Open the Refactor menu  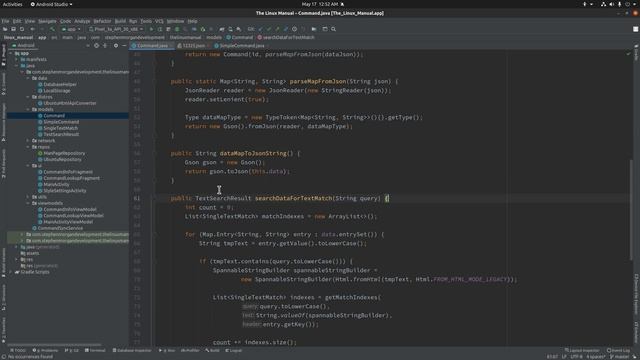pyautogui.click(x=102, y=21)
